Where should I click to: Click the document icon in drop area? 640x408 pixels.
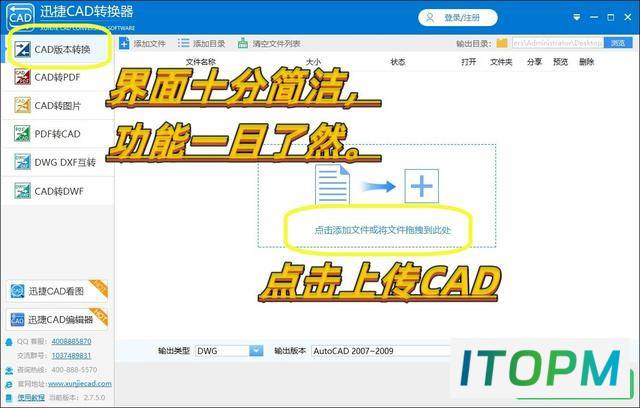point(332,184)
